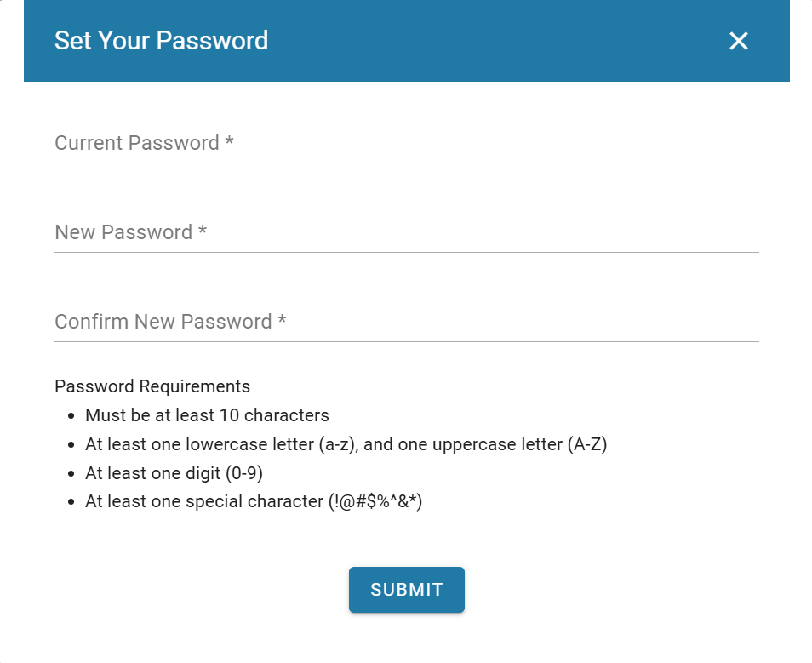Screen dimensions: 812x663
Task: Focus the Current Password field
Action: pyautogui.click(x=406, y=143)
